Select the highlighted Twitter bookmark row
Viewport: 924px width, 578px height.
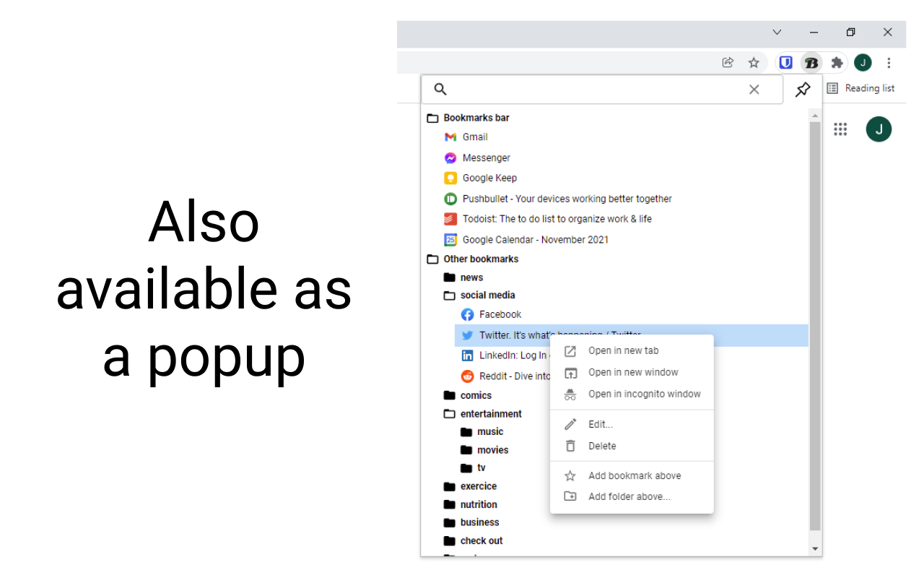[x=631, y=335]
